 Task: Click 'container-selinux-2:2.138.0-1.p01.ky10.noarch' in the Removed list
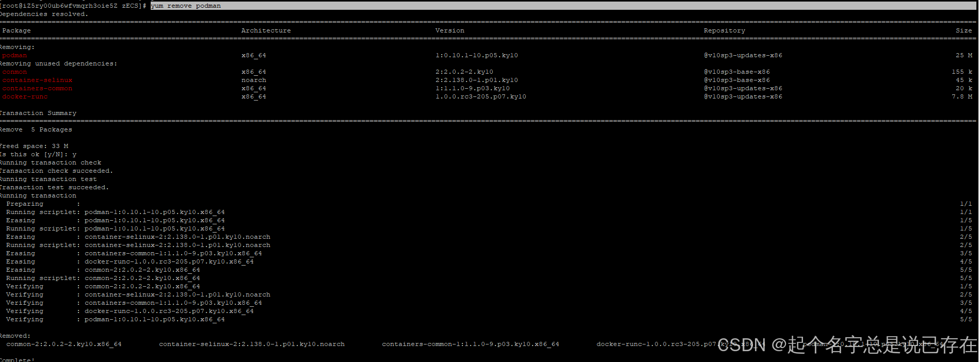click(x=252, y=344)
